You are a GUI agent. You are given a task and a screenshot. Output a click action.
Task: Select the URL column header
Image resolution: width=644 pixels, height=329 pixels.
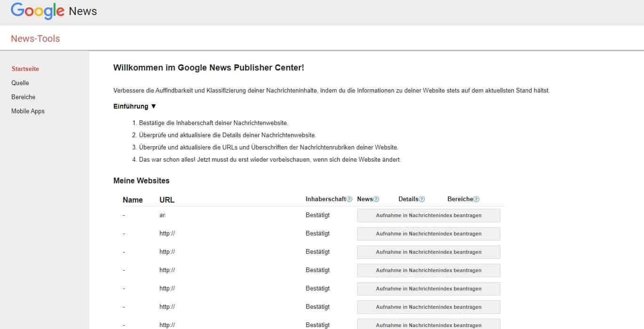[x=167, y=200]
